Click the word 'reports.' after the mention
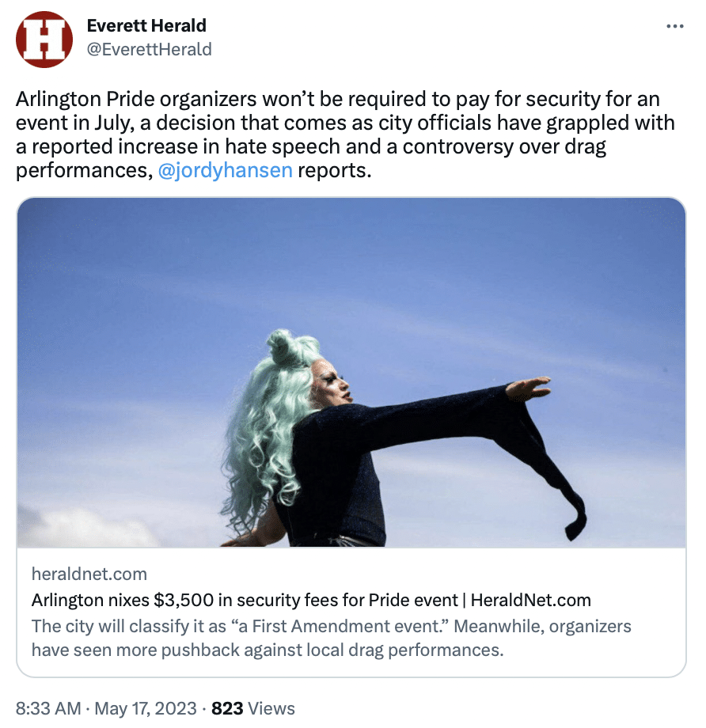 (335, 170)
